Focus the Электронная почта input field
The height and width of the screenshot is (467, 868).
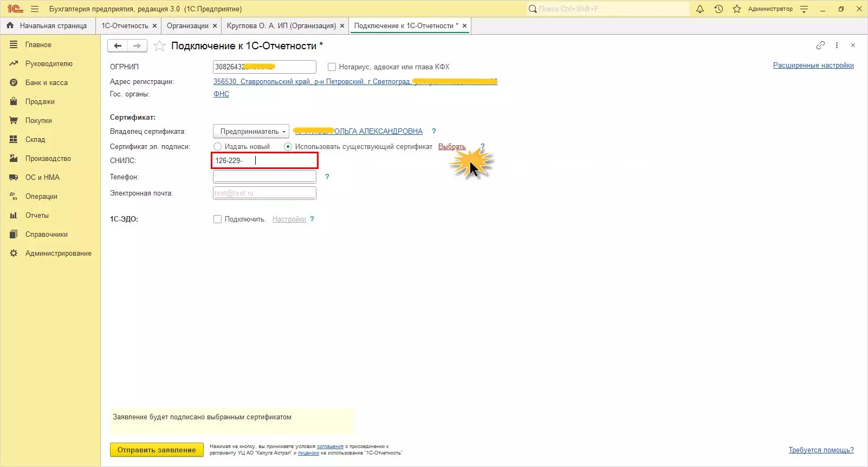tap(264, 193)
